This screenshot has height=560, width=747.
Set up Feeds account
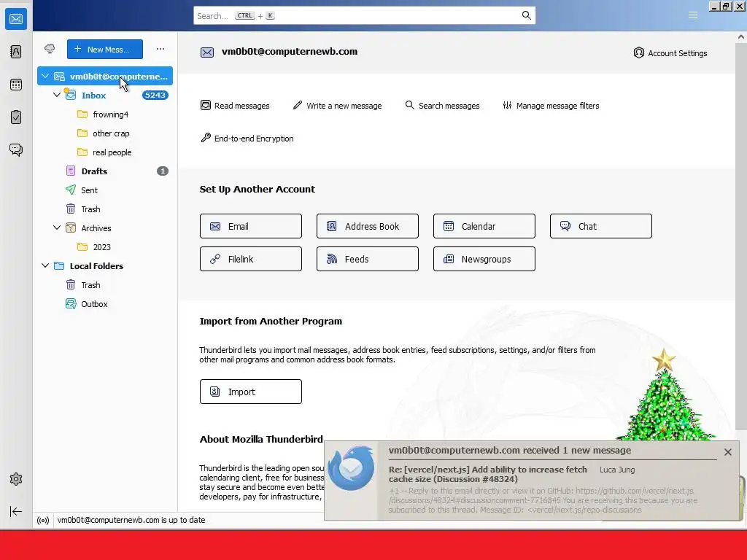[x=368, y=259]
